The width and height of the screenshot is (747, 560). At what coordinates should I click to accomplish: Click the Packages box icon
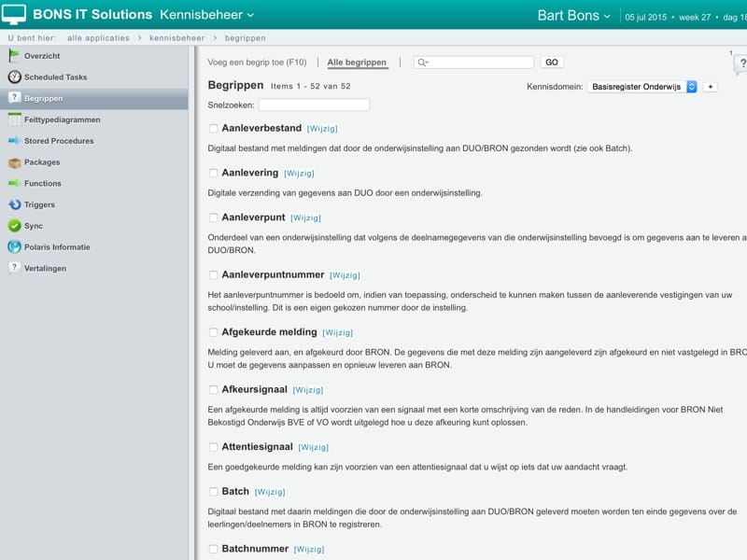point(14,162)
